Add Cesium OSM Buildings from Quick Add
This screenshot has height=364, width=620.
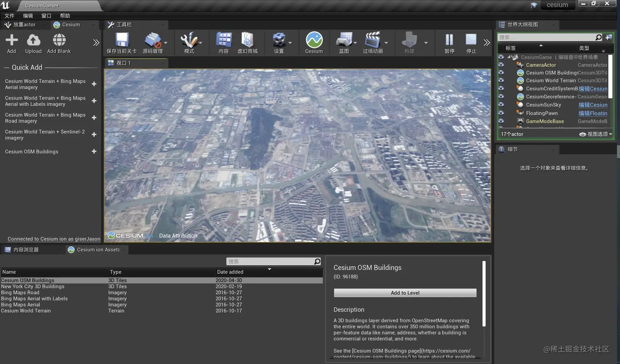point(94,151)
